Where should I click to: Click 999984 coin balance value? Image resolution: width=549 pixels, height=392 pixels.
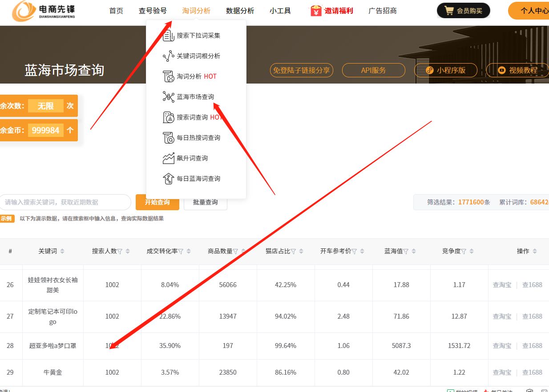(46, 130)
